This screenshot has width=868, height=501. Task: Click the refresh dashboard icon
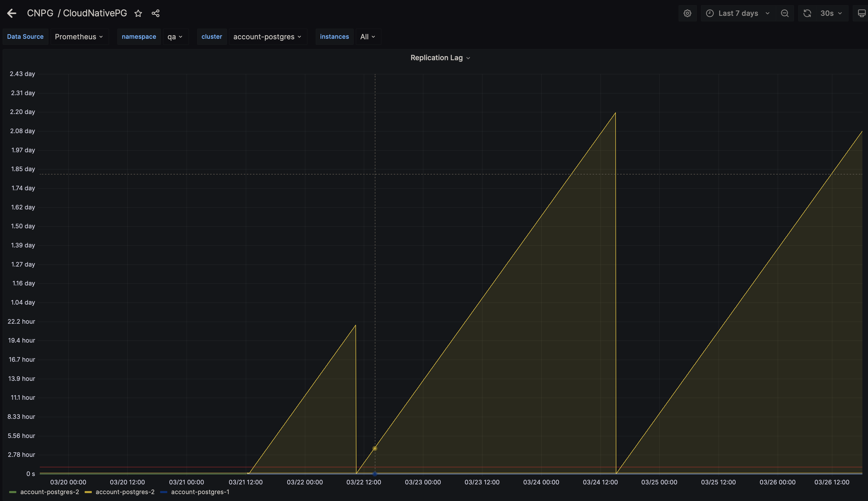tap(807, 14)
